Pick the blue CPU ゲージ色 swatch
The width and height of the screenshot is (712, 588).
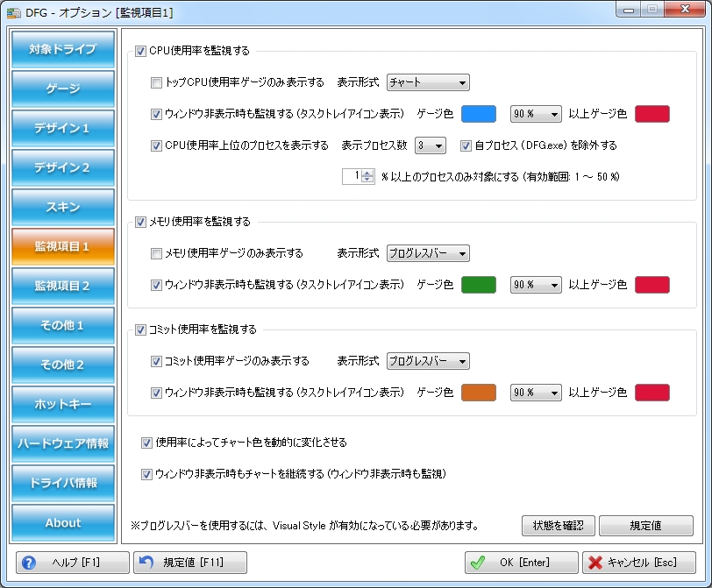tap(479, 114)
